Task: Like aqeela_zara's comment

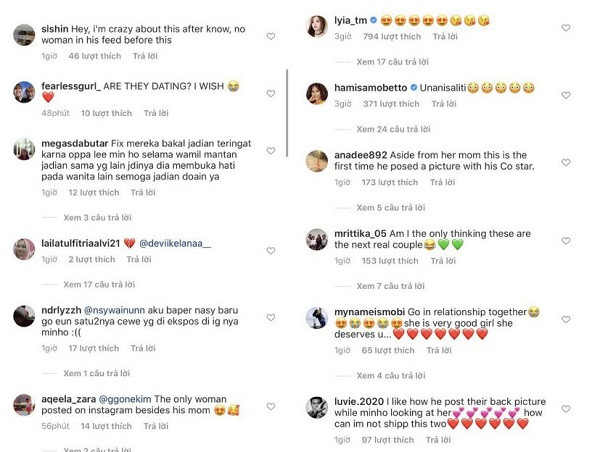Action: (270, 402)
